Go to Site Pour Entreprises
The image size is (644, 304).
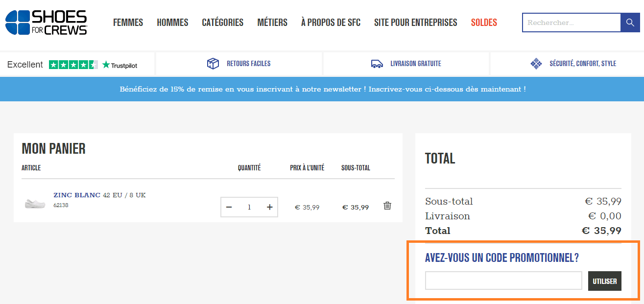tap(415, 22)
